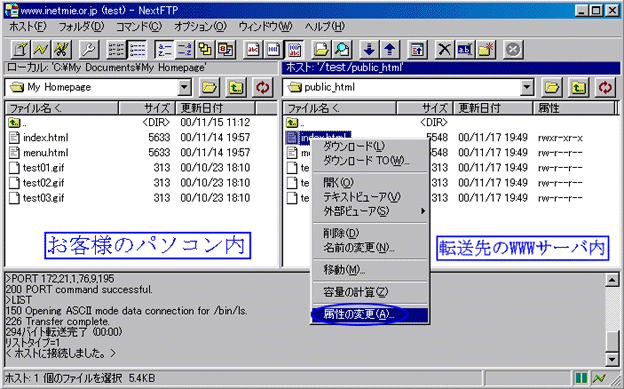Choose 属性の変更(A).. from context menu
This screenshot has height=389, width=624.
point(370,315)
